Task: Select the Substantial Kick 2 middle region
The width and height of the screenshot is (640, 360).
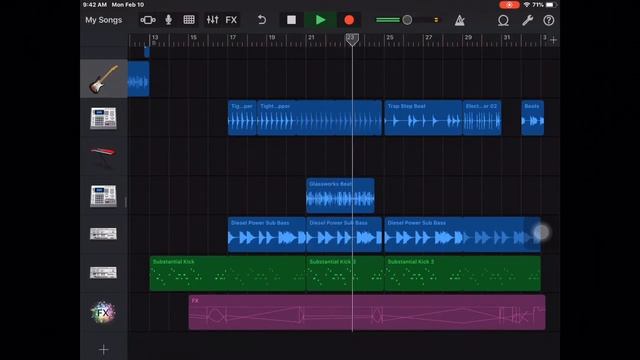Action: point(345,273)
